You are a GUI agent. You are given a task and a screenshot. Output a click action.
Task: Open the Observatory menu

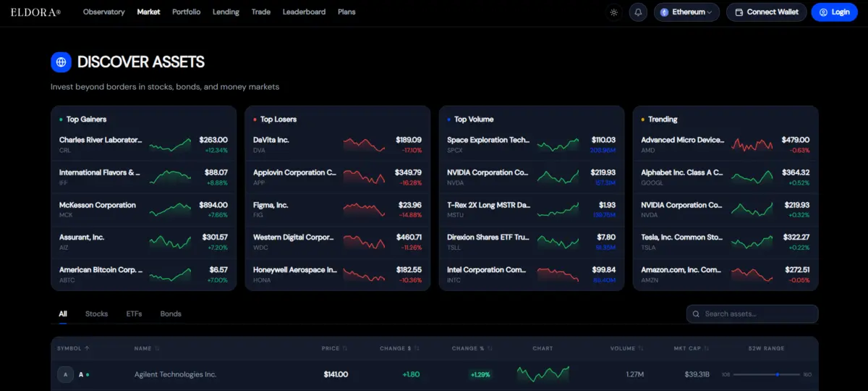tap(104, 12)
